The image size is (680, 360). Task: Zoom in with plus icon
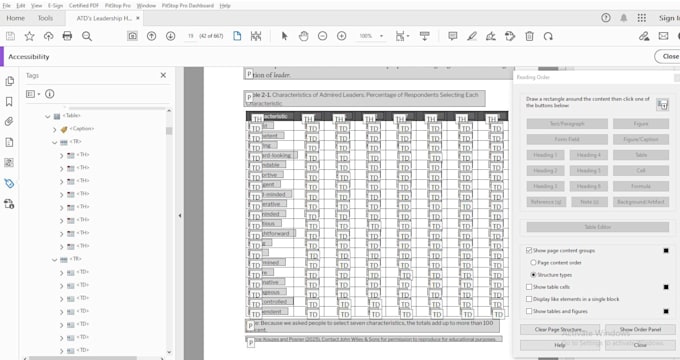tap(342, 36)
